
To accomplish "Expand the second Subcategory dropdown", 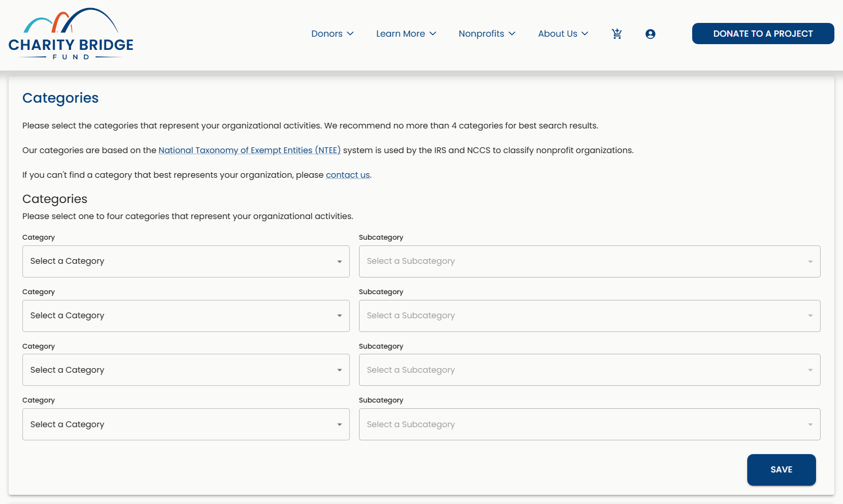I will click(x=590, y=316).
